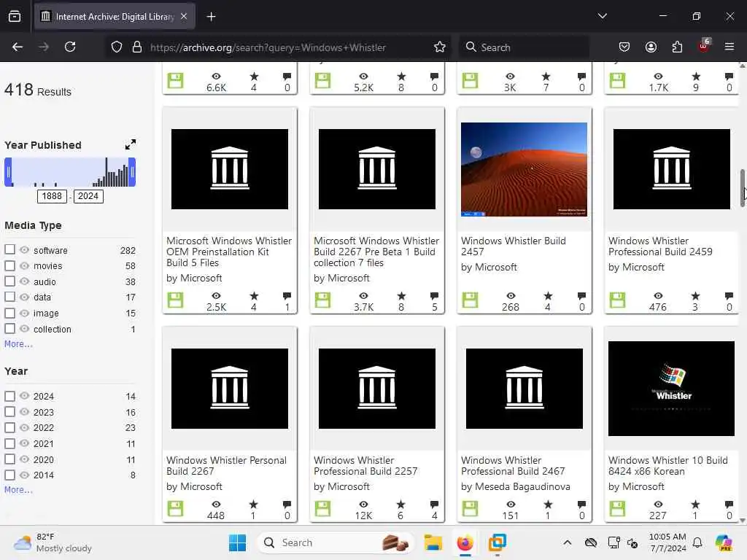Screen dimensions: 747x560
Task: Open red desert thumbnail of Build 2457
Action: (524, 169)
